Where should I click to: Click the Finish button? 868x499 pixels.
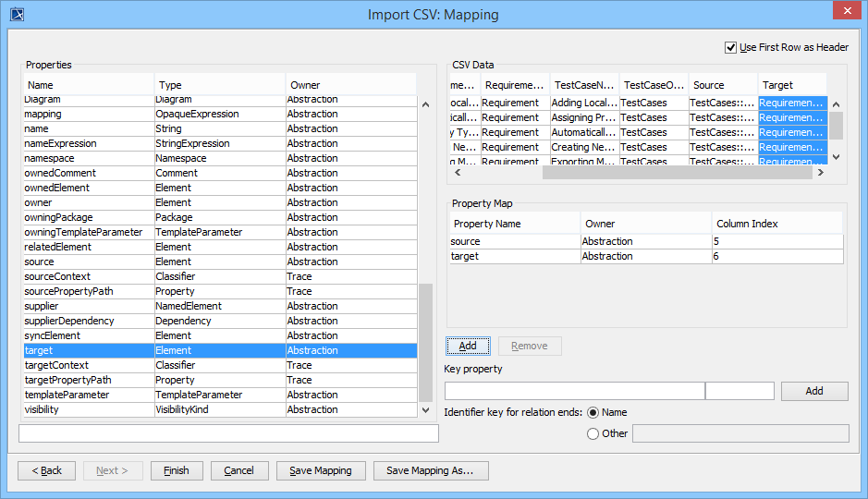click(x=177, y=470)
